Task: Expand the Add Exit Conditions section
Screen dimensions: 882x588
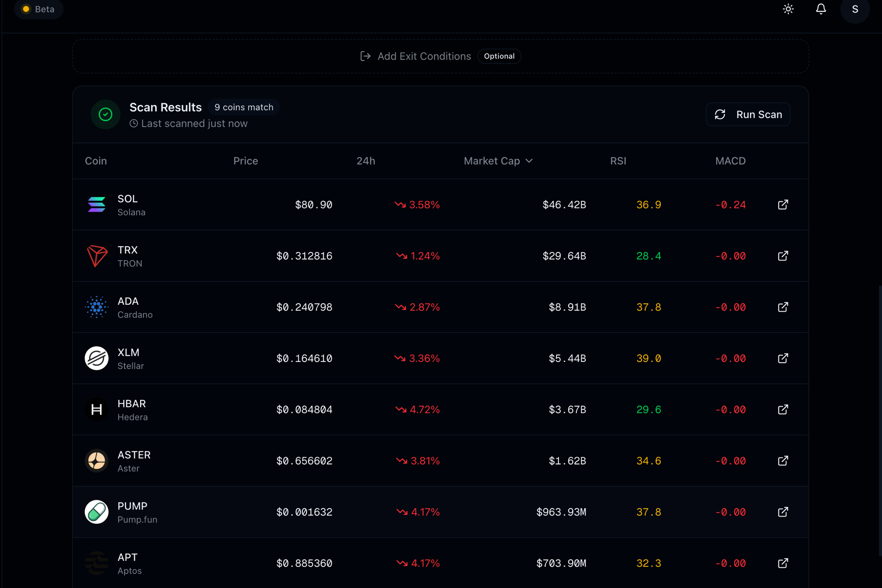Action: [440, 56]
